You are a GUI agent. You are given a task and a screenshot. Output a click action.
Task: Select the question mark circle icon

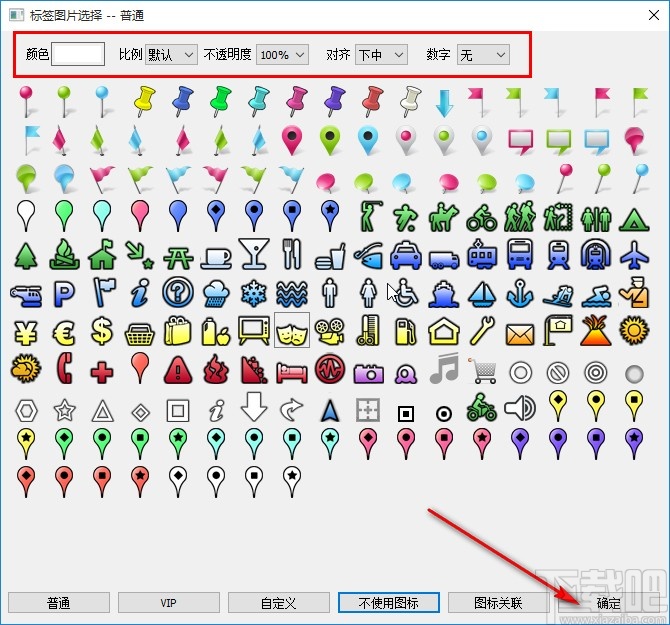click(x=178, y=293)
